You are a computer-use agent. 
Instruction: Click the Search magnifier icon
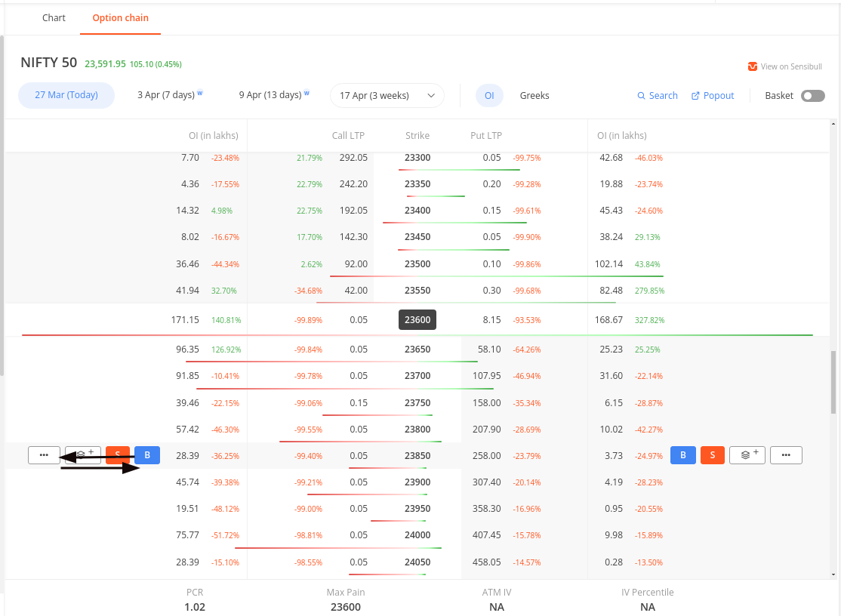(641, 95)
